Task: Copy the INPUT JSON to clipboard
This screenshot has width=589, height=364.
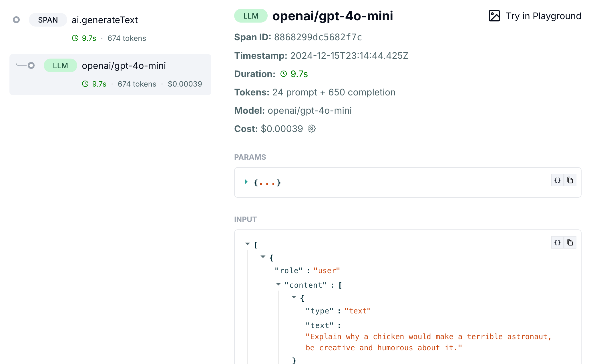Action: pos(570,243)
